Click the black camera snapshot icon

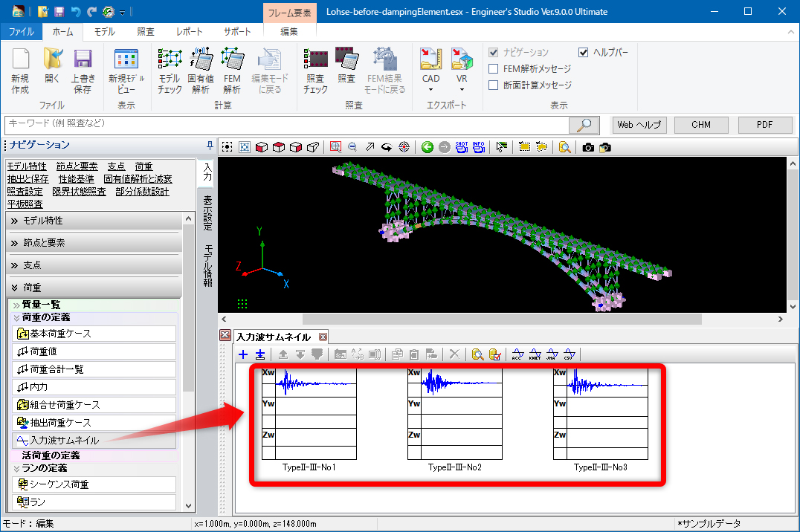(588, 147)
